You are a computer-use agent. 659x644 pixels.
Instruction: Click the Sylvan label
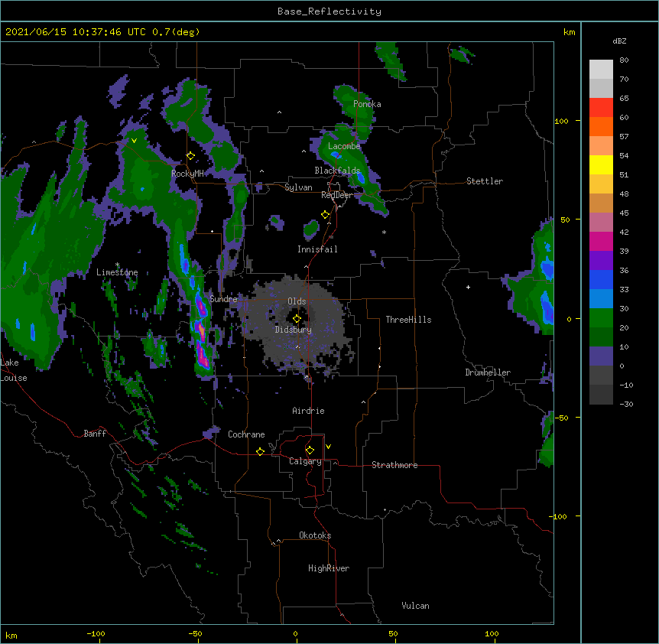point(298,187)
